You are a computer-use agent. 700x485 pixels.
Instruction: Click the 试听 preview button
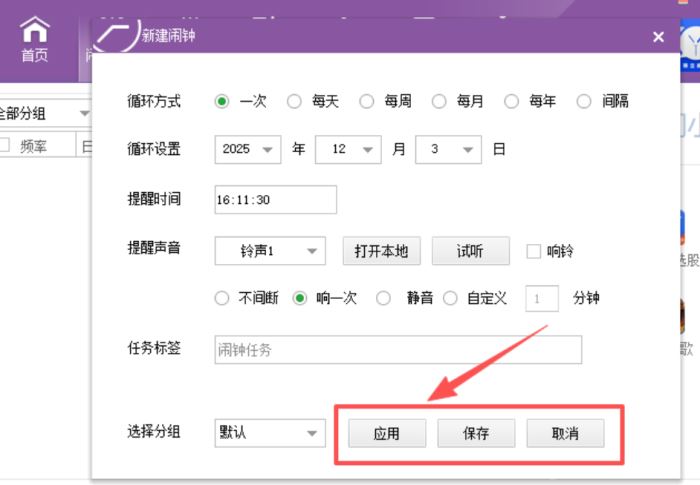[x=471, y=251]
